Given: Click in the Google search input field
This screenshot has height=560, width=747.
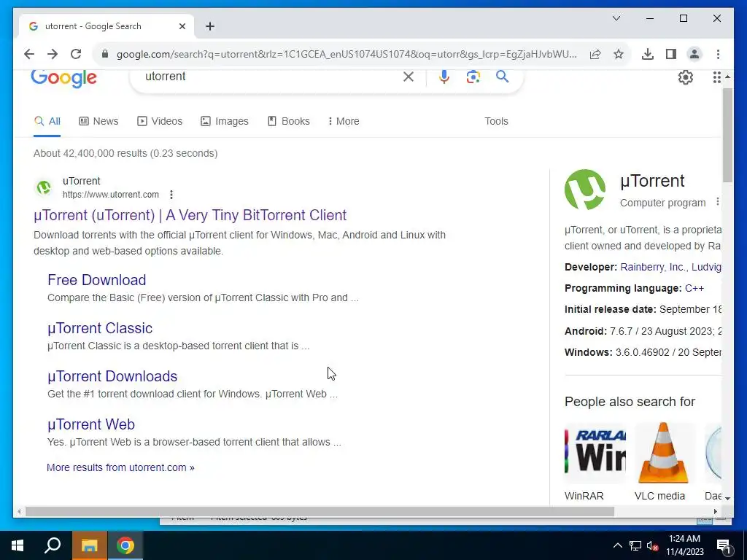Looking at the screenshot, I should point(271,77).
